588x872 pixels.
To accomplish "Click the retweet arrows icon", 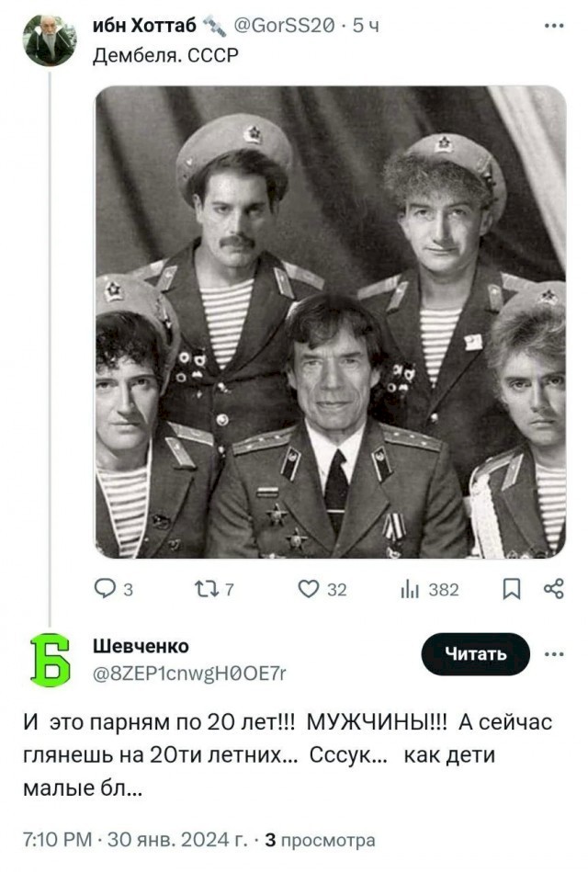I will (206, 588).
